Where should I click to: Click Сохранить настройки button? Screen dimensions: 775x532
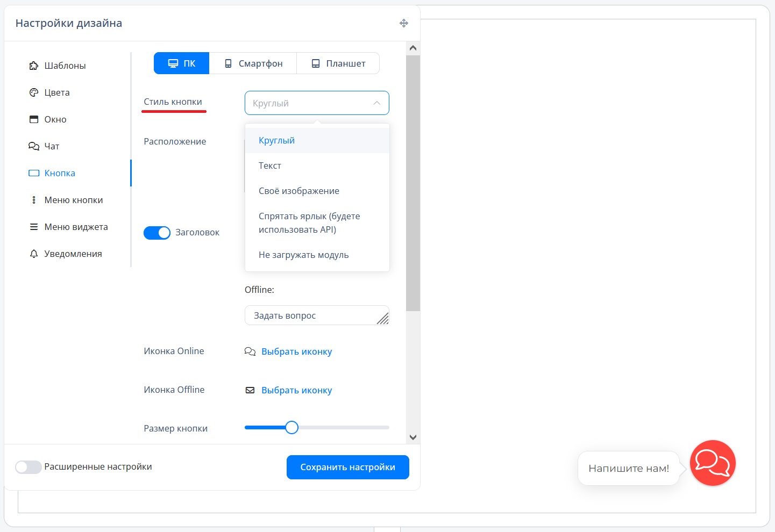348,467
